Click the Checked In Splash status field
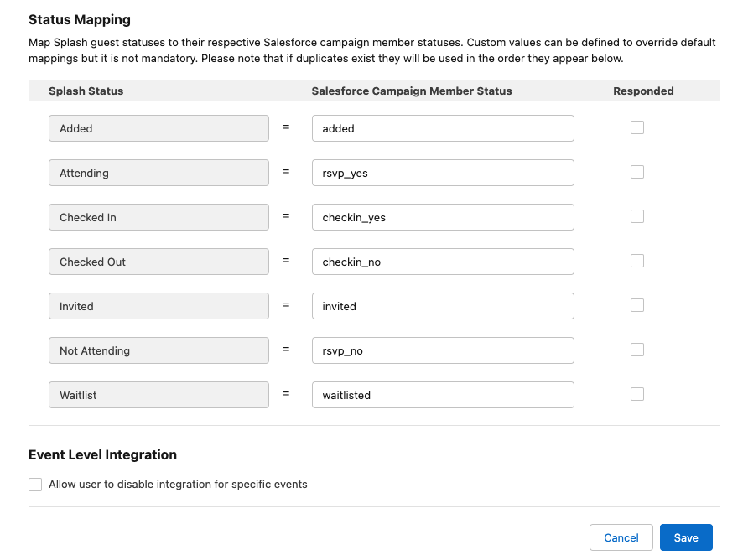The image size is (743, 560). click(158, 217)
